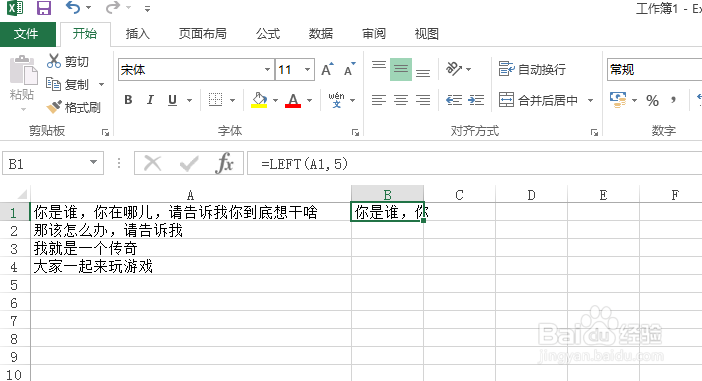Open the font size 11 dropdown

308,70
